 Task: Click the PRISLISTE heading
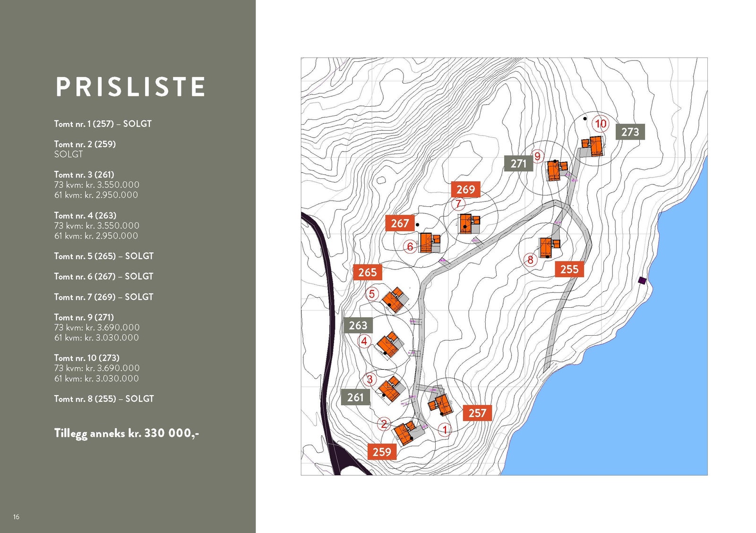tap(130, 87)
